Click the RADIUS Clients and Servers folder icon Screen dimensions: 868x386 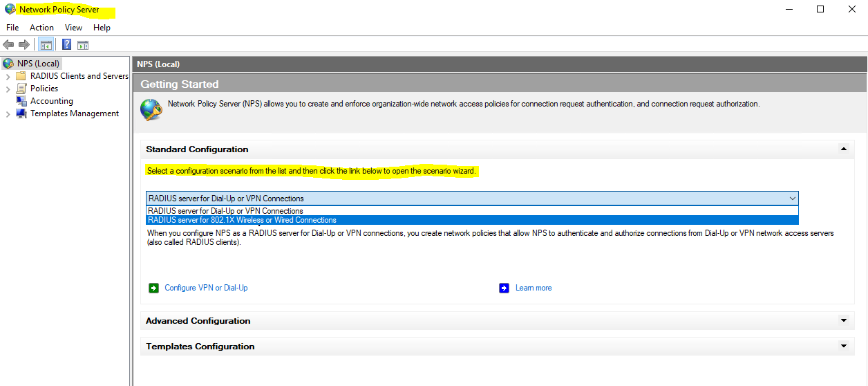(x=21, y=76)
